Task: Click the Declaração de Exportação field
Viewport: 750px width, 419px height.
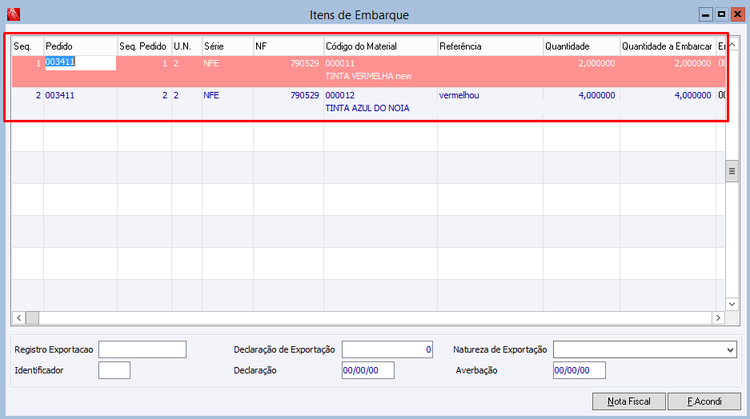Action: point(387,350)
